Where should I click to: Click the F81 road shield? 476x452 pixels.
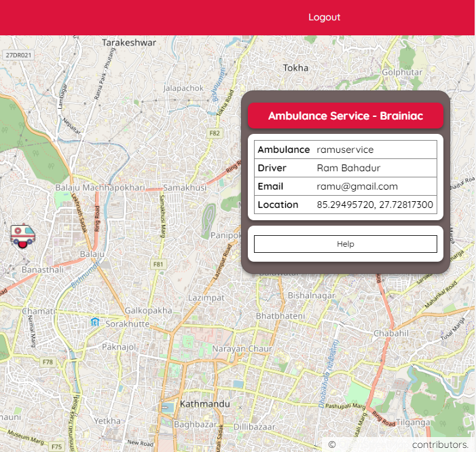pyautogui.click(x=158, y=264)
